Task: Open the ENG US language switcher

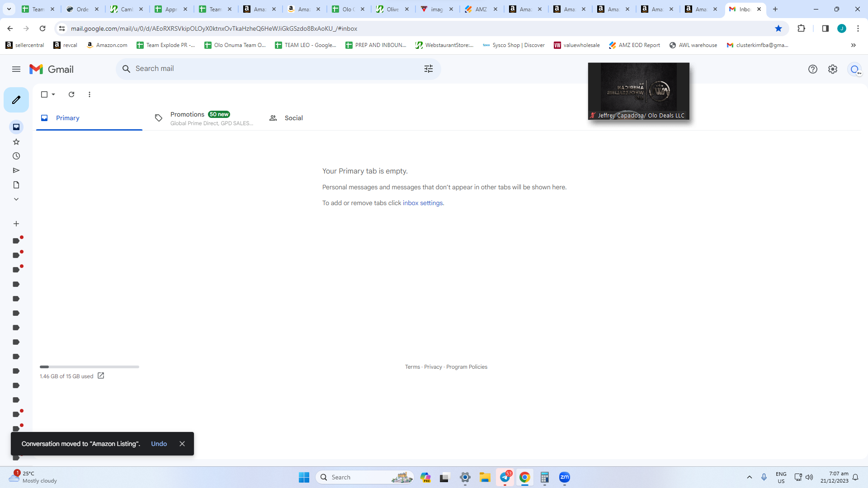Action: (781, 477)
